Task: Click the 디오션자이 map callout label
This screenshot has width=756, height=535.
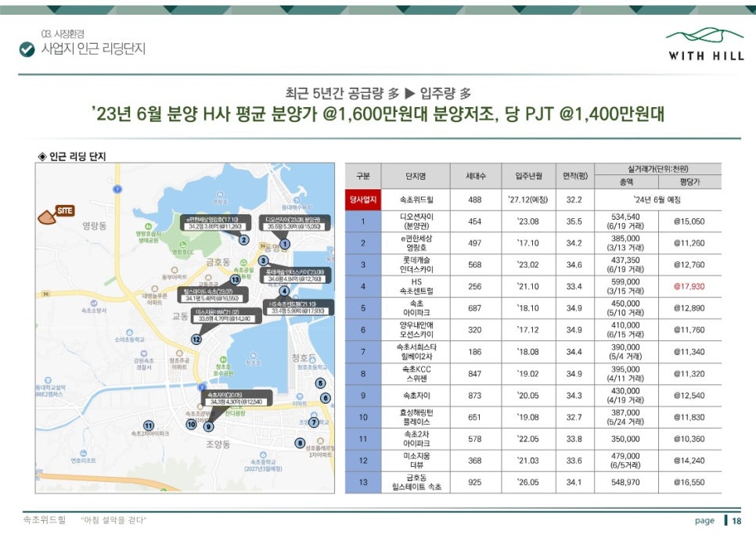Action: (x=294, y=223)
